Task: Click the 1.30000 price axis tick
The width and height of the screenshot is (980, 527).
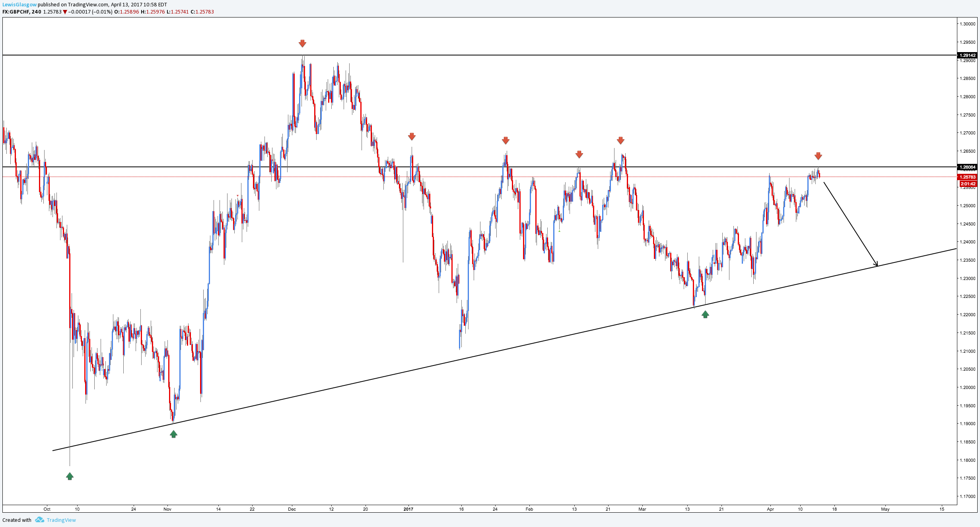Action: coord(967,24)
